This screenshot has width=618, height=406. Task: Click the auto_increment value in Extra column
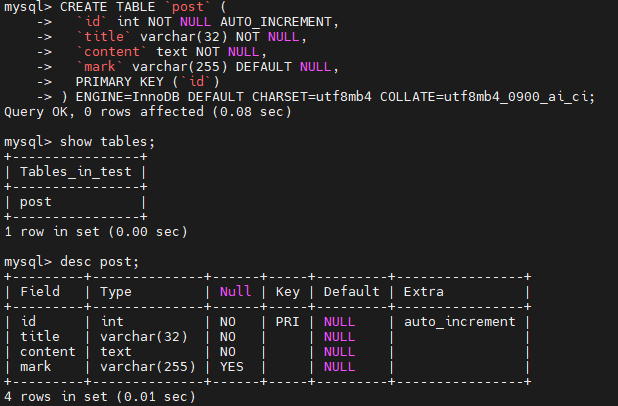click(x=459, y=321)
